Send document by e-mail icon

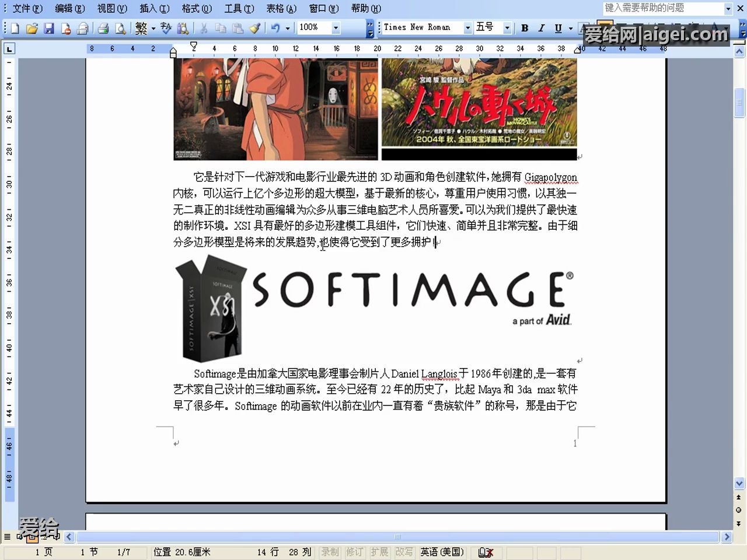coord(83,28)
